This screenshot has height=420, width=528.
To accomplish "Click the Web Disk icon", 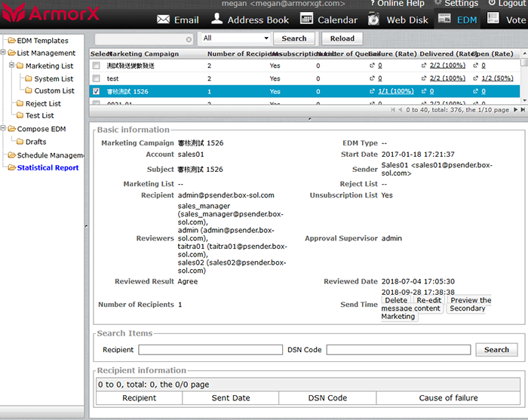I will [x=373, y=18].
